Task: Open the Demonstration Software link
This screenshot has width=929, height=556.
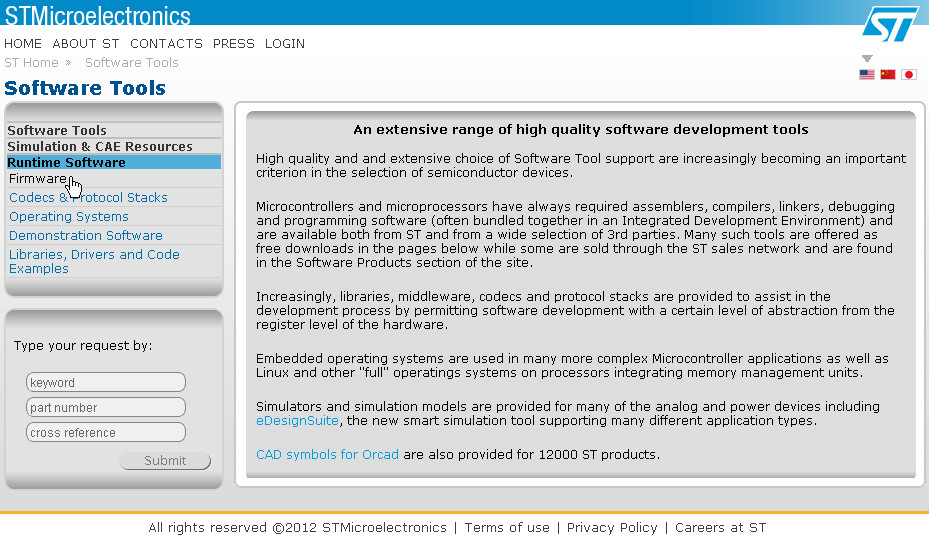Action: [86, 236]
